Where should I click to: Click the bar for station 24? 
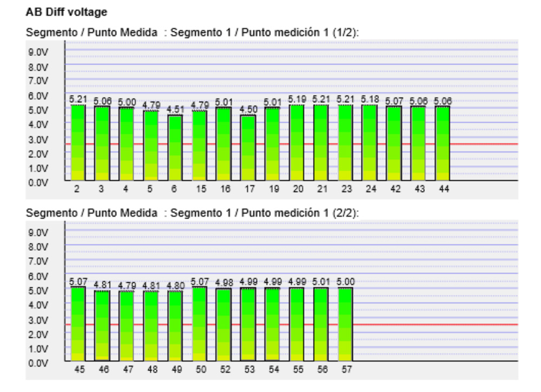pyautogui.click(x=370, y=143)
